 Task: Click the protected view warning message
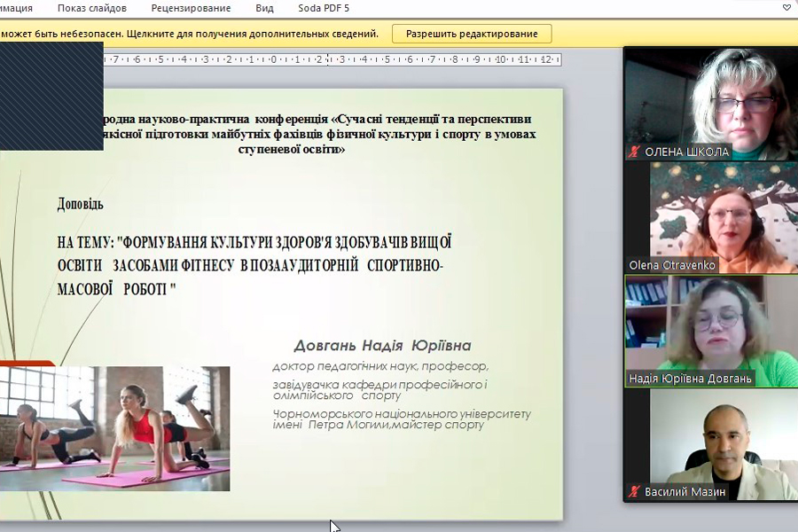click(x=191, y=34)
